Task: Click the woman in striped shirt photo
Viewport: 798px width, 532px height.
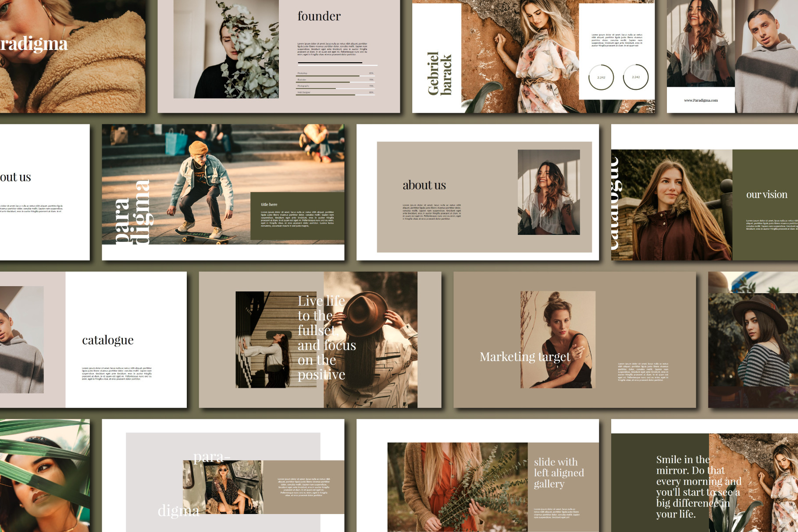Action: point(753,342)
